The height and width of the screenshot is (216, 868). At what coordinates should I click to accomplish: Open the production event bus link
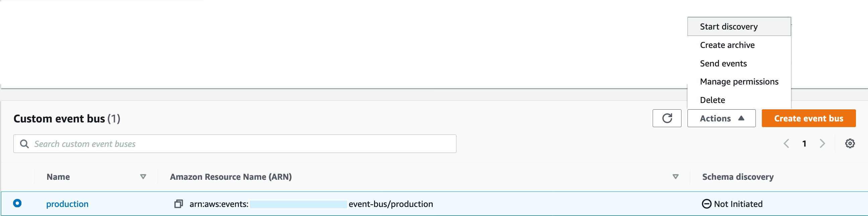click(x=67, y=204)
